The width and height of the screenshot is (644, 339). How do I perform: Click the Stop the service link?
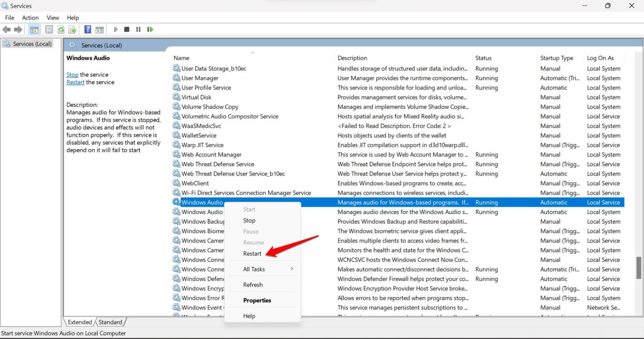(x=72, y=74)
